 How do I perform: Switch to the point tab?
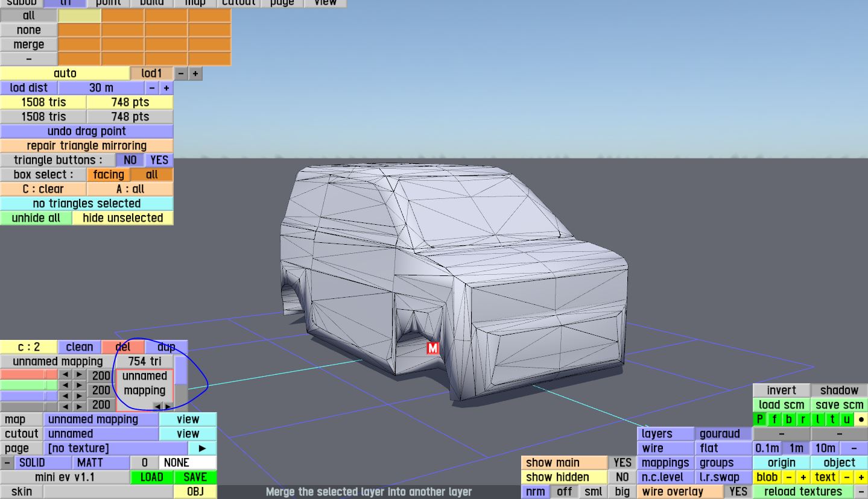tap(109, 3)
